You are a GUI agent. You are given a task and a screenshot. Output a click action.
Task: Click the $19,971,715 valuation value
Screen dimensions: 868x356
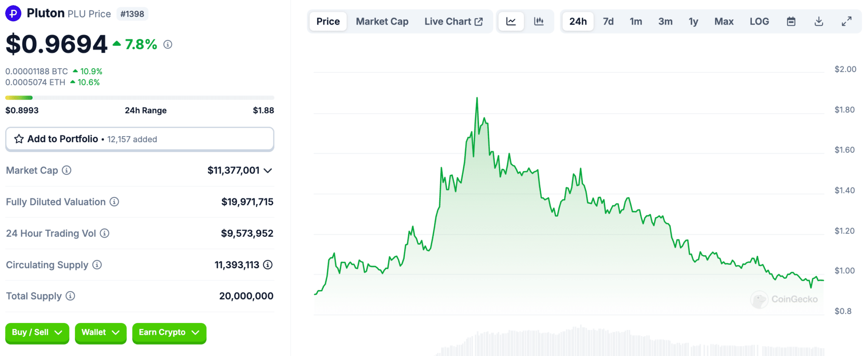coord(247,202)
